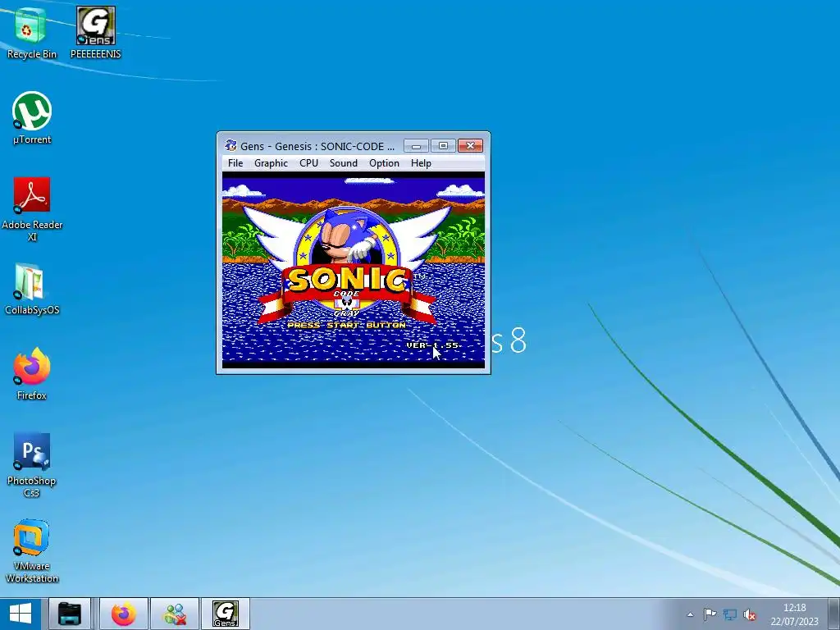
Task: Open the Messenger taskbar icon
Action: click(175, 614)
